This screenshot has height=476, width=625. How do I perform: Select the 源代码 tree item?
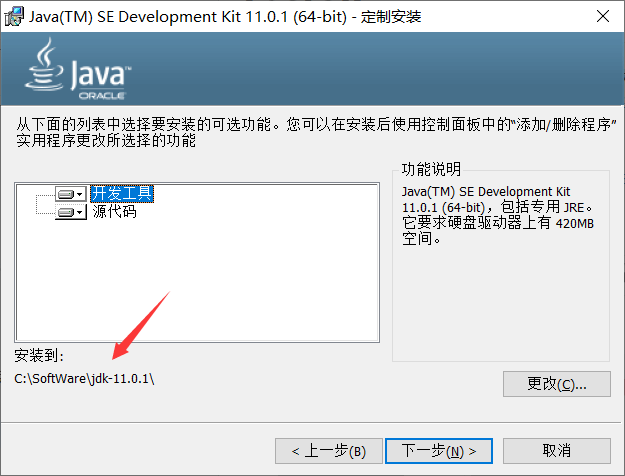(114, 212)
